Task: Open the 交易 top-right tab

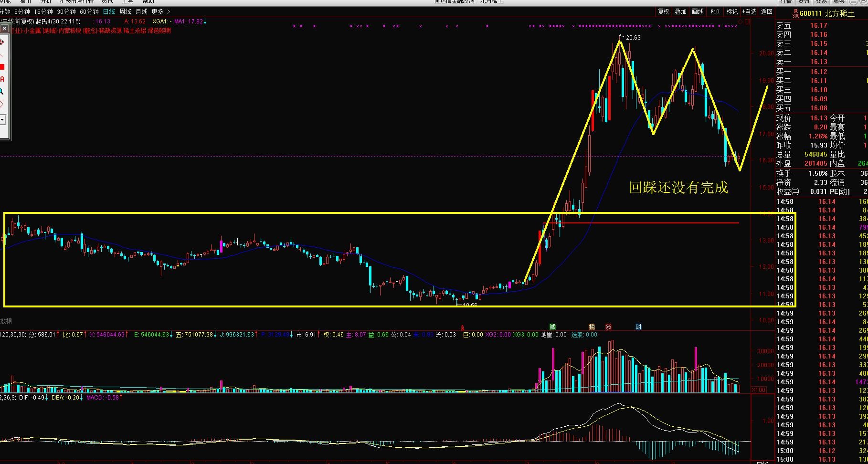Action: [821, 2]
